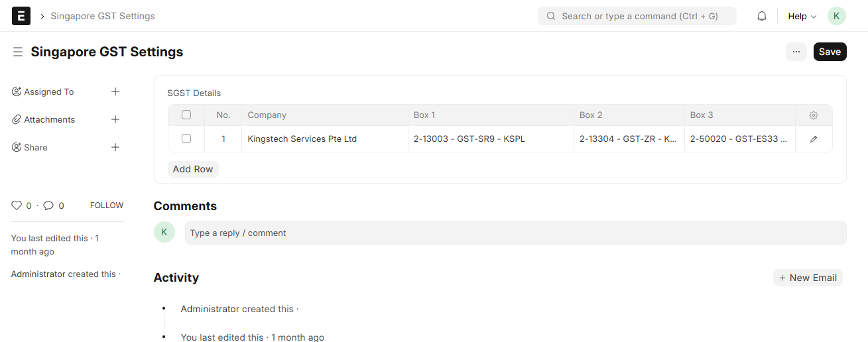868x342 pixels.
Task: Click the comment bubble count icon
Action: (48, 205)
